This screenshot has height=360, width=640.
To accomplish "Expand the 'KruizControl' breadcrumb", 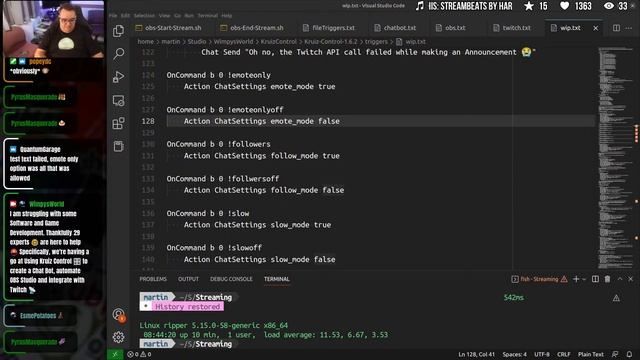I will (x=279, y=42).
